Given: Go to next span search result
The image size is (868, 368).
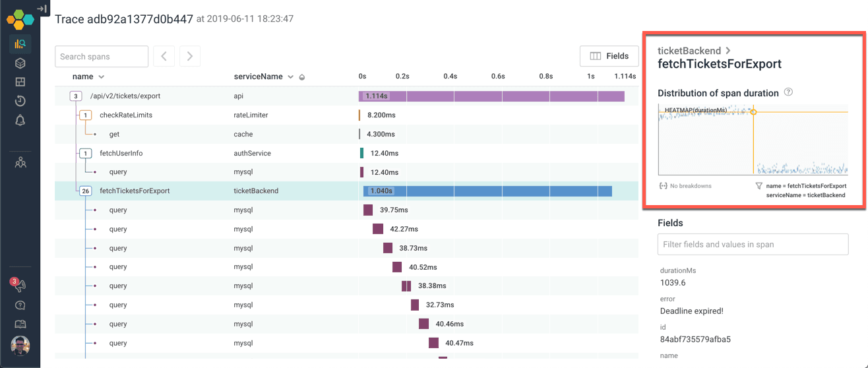Looking at the screenshot, I should tap(189, 57).
